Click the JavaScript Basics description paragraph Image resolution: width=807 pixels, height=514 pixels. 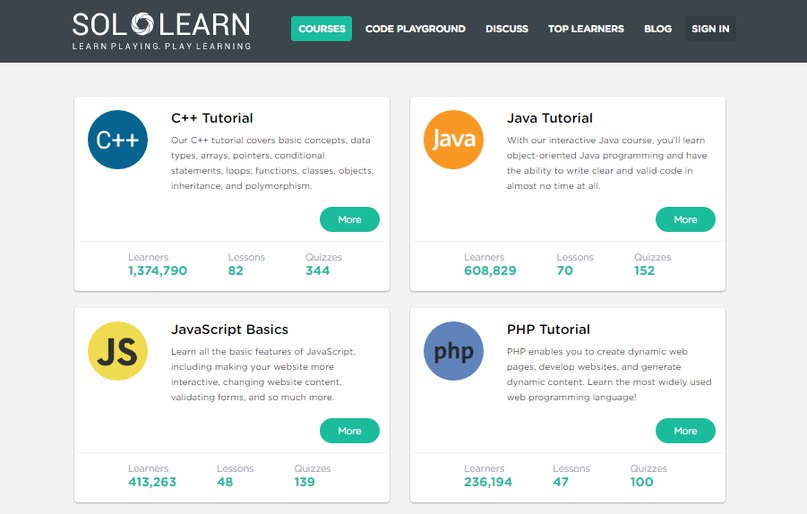point(263,375)
